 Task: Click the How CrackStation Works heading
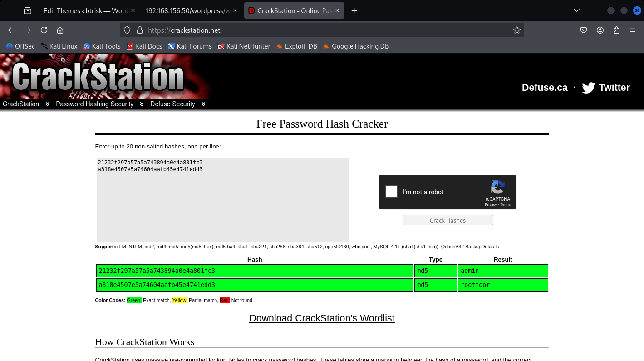pyautogui.click(x=144, y=342)
